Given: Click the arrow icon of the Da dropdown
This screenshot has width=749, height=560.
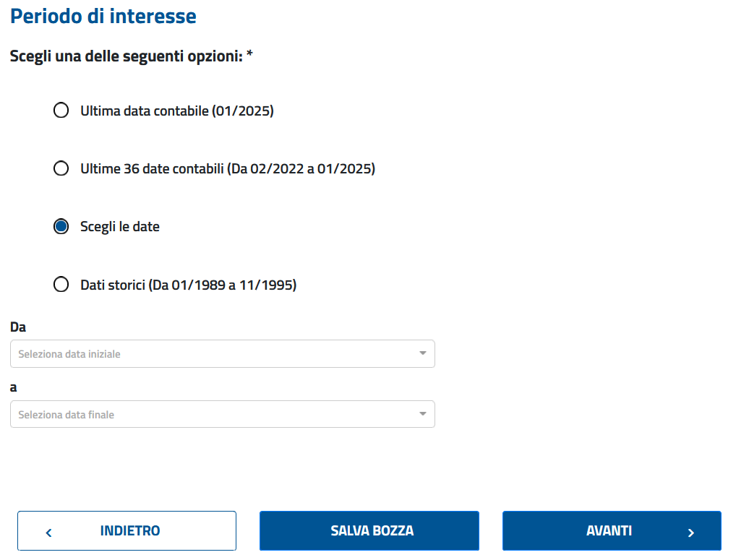Looking at the screenshot, I should point(423,353).
